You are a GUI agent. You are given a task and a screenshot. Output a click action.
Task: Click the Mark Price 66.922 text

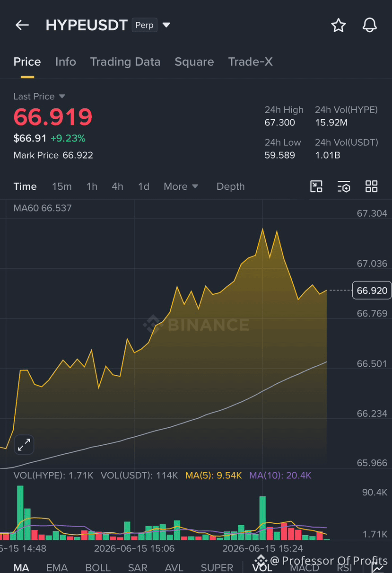(x=53, y=155)
